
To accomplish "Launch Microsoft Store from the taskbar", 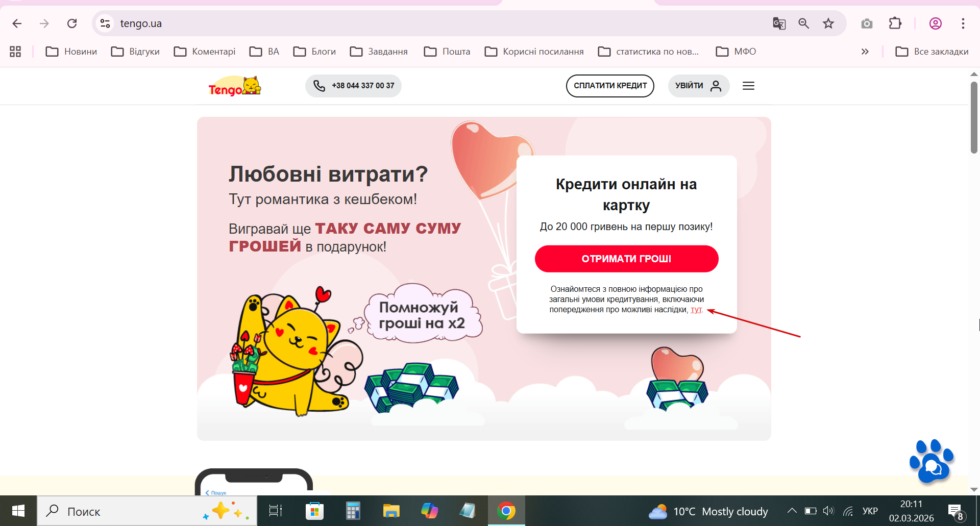I will pyautogui.click(x=314, y=511).
